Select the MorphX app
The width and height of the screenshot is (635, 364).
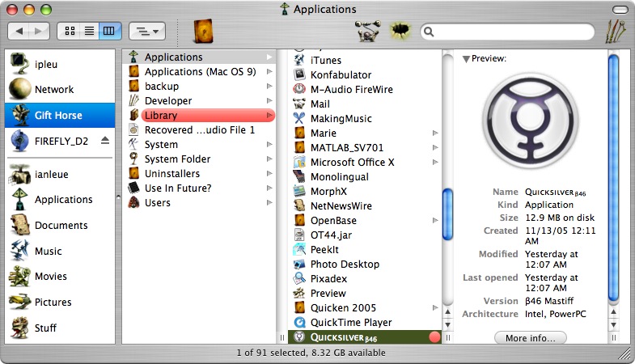365,192
